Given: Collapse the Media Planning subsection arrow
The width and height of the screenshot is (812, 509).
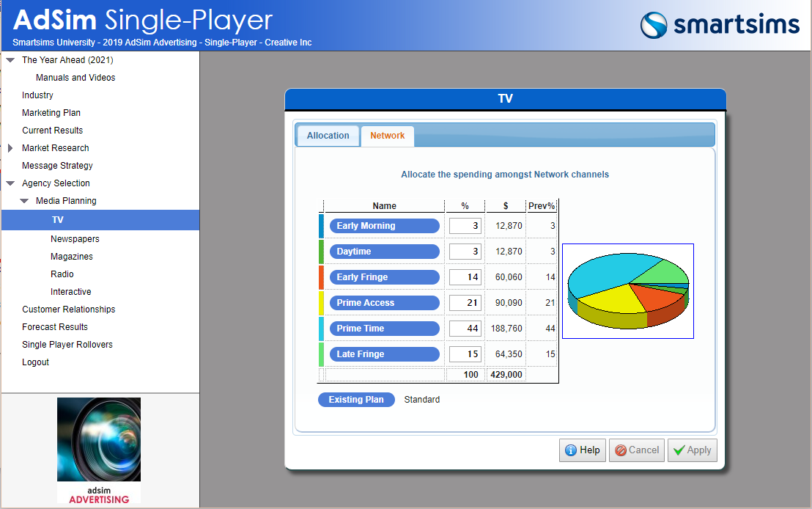Looking at the screenshot, I should [x=24, y=201].
